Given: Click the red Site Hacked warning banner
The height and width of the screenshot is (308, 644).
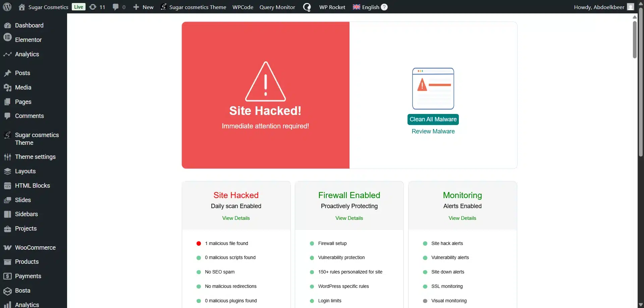Looking at the screenshot, I should click(x=265, y=95).
